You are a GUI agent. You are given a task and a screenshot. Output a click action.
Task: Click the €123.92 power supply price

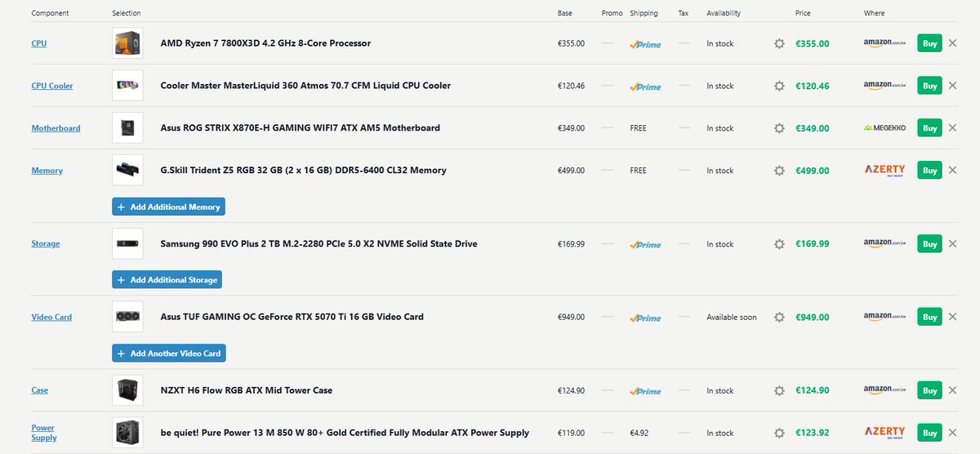pyautogui.click(x=813, y=433)
